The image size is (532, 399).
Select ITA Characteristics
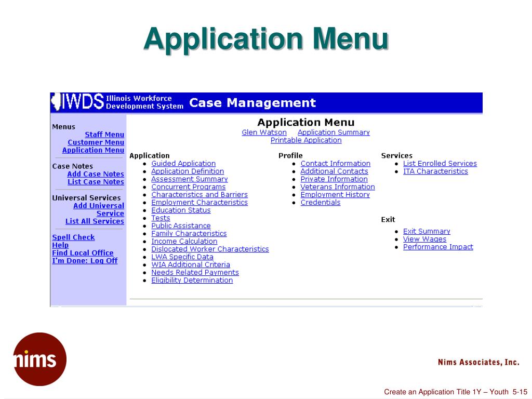(436, 171)
